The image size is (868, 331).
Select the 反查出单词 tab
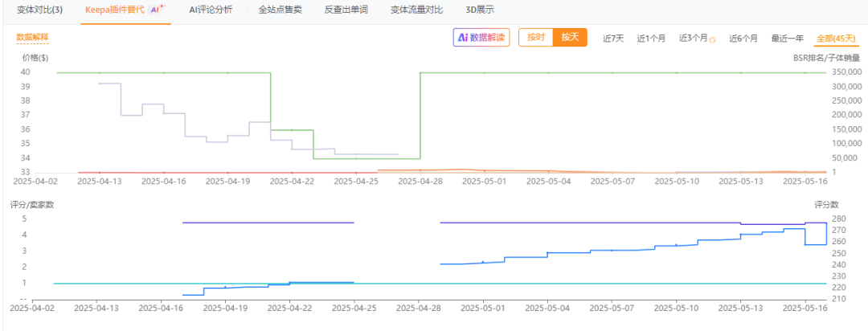point(346,10)
